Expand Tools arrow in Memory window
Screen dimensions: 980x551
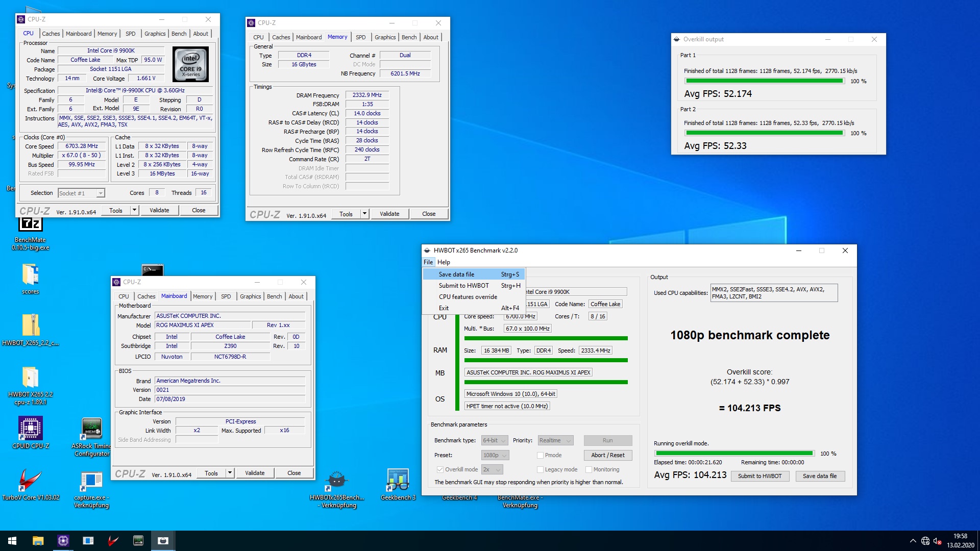point(364,214)
